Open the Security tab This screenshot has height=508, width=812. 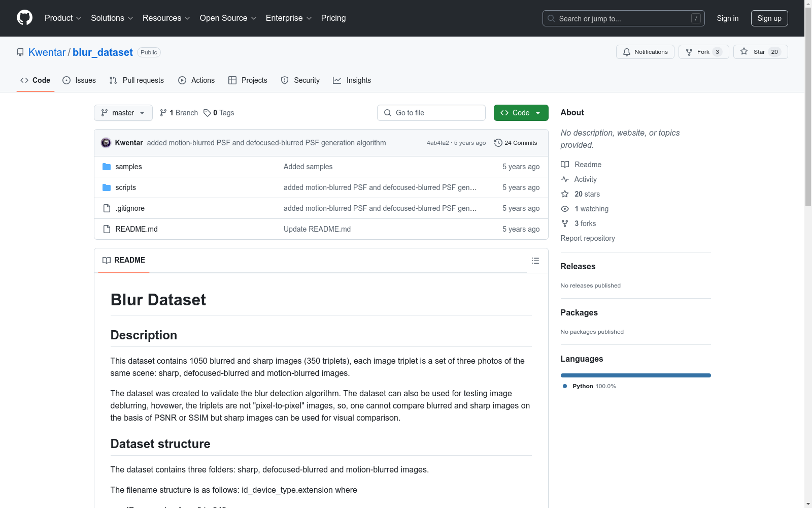[300, 80]
